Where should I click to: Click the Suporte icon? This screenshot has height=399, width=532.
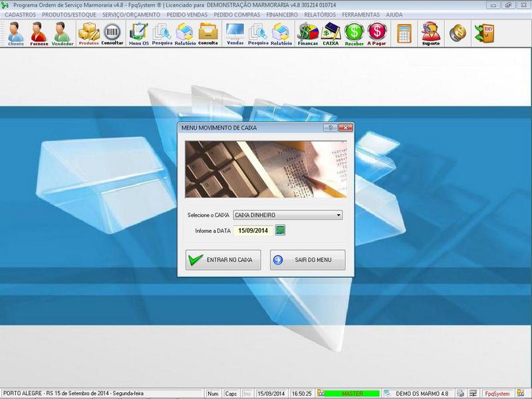pyautogui.click(x=430, y=33)
